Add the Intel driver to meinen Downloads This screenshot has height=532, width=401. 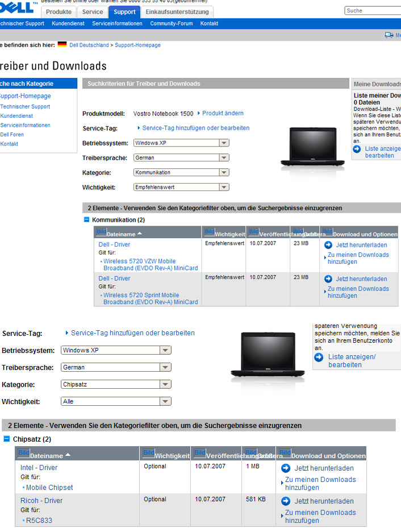click(320, 484)
